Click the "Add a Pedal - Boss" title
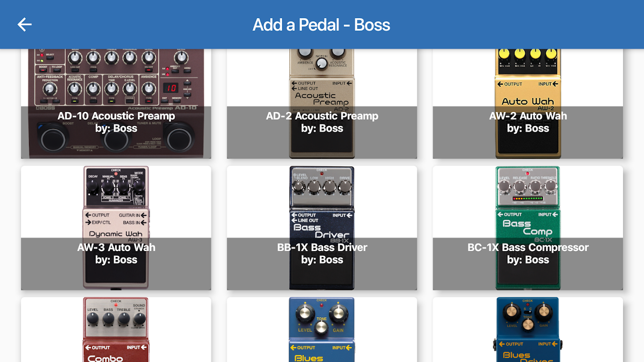 [321, 24]
